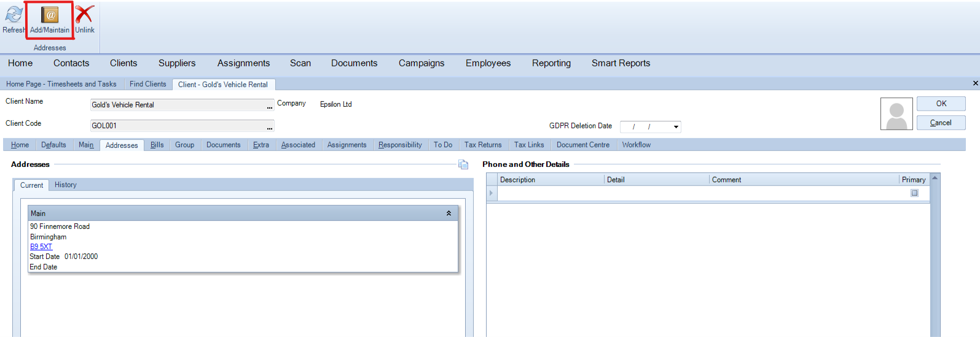
Task: Open the Bills sub-tab
Action: tap(157, 145)
